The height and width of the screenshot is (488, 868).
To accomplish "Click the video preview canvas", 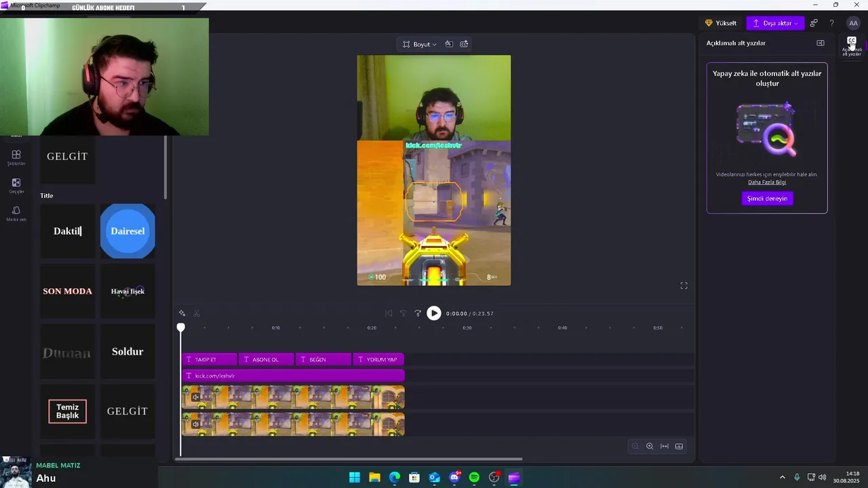I will point(434,170).
